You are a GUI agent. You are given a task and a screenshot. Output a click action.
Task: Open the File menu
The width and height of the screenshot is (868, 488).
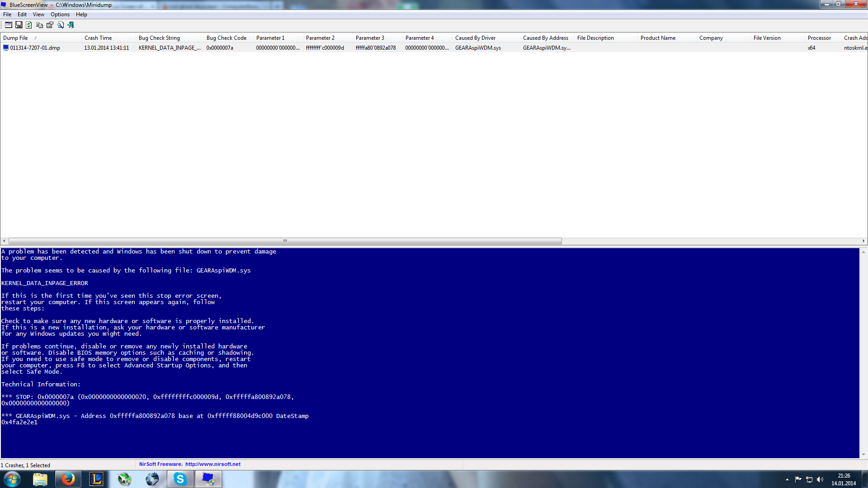pos(7,14)
